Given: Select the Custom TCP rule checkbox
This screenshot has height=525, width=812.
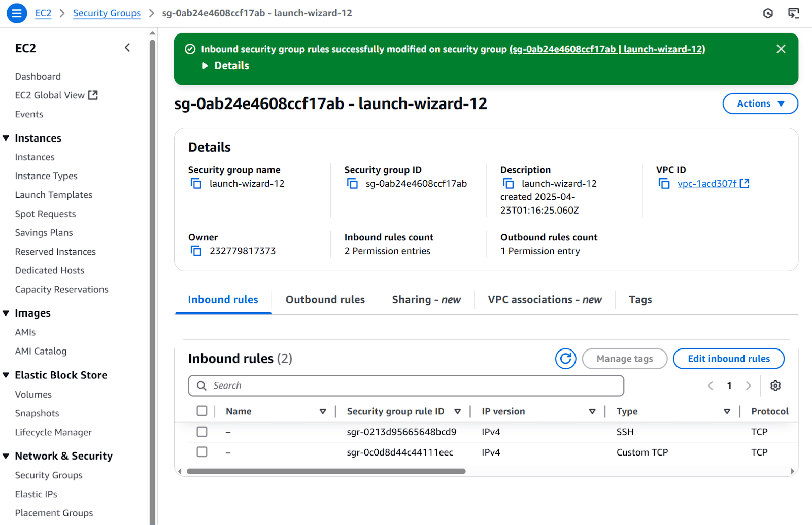Looking at the screenshot, I should click(x=202, y=452).
